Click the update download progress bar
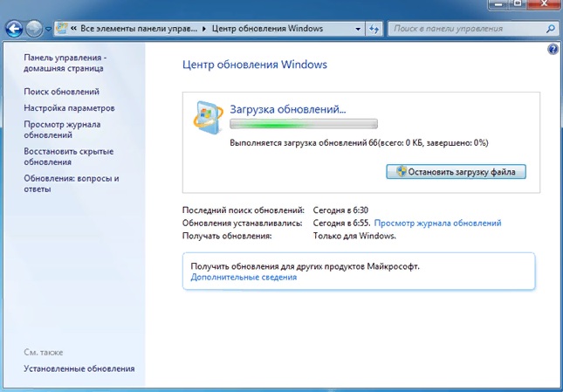Image resolution: width=563 pixels, height=392 pixels. pyautogui.click(x=304, y=124)
